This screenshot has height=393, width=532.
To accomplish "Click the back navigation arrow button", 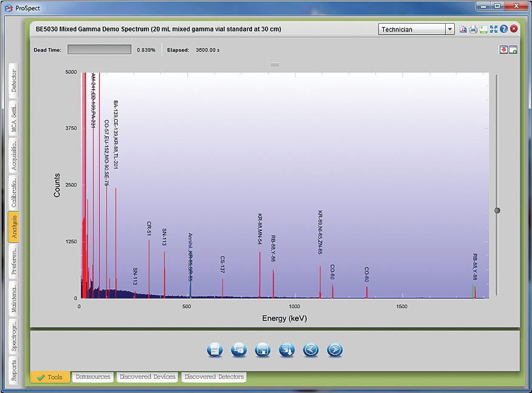I will pyautogui.click(x=310, y=350).
